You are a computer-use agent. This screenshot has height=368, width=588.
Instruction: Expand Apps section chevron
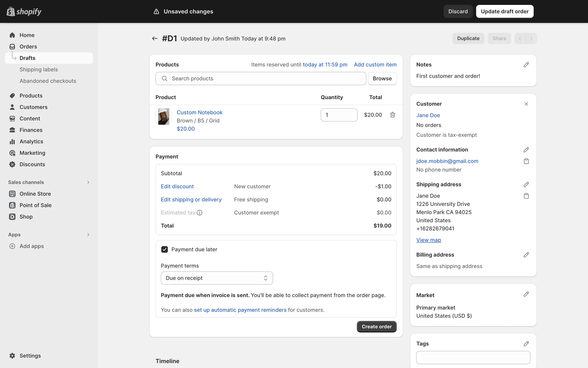tap(88, 235)
